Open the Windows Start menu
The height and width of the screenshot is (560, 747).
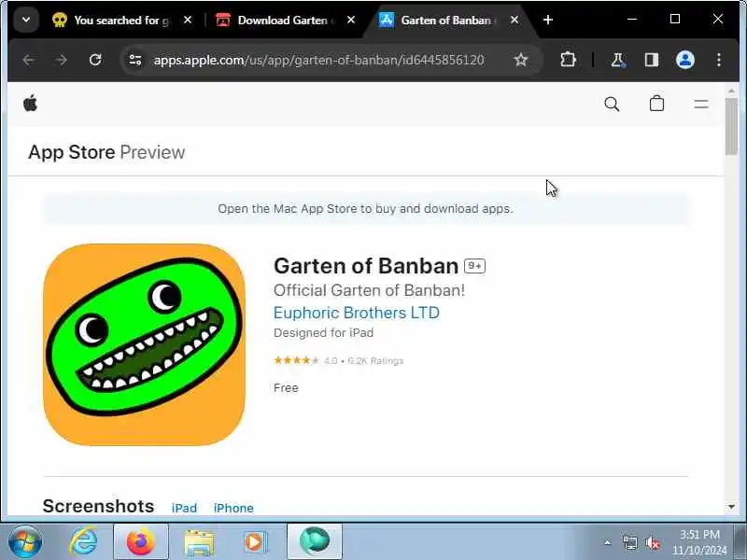tap(25, 541)
